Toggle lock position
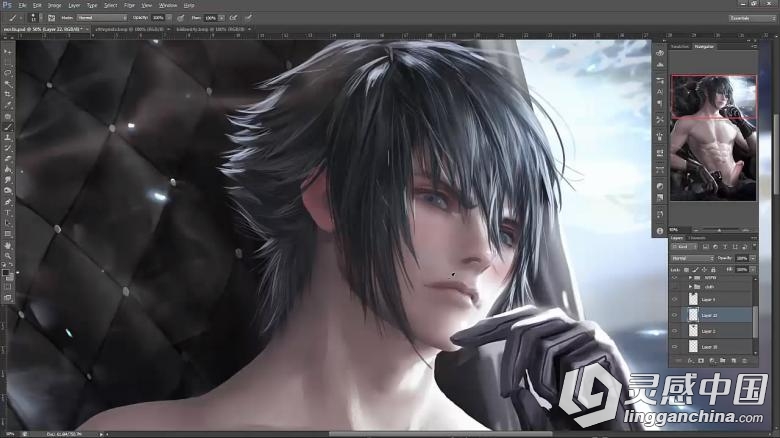The width and height of the screenshot is (780, 438). click(x=704, y=270)
